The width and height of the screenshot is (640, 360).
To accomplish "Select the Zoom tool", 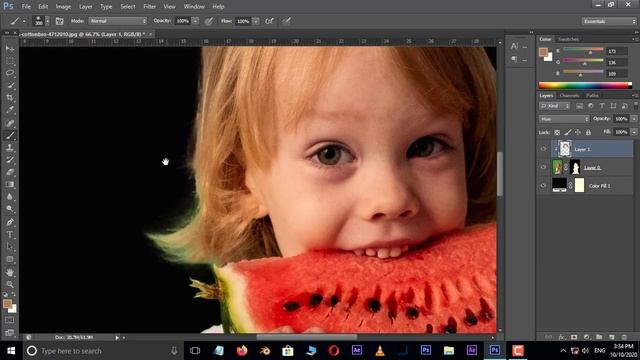I will click(x=10, y=284).
